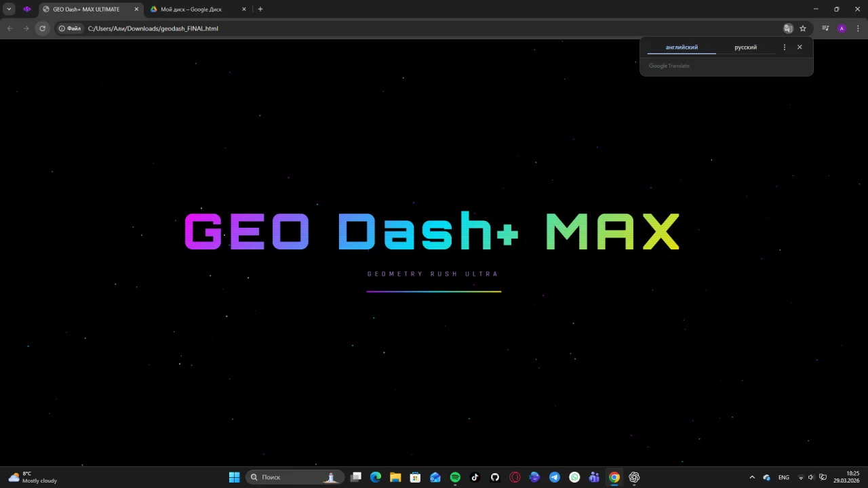Select английский in the translate popup
Viewport: 868px width, 488px height.
point(682,47)
